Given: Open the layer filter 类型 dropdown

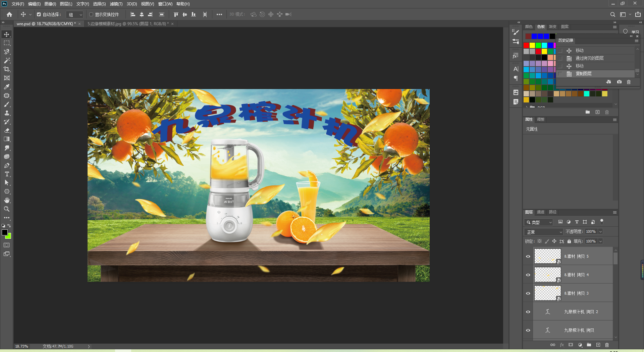Looking at the screenshot, I should (538, 222).
